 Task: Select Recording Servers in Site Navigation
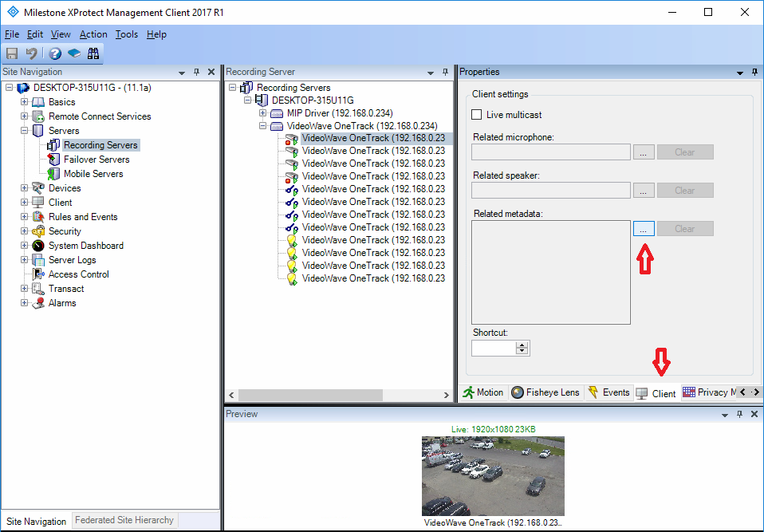click(100, 145)
